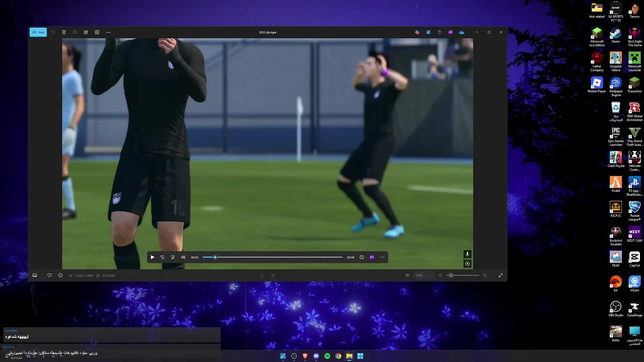Select the Lethal Company desktop shortcut
644x362 pixels.
[x=597, y=62]
